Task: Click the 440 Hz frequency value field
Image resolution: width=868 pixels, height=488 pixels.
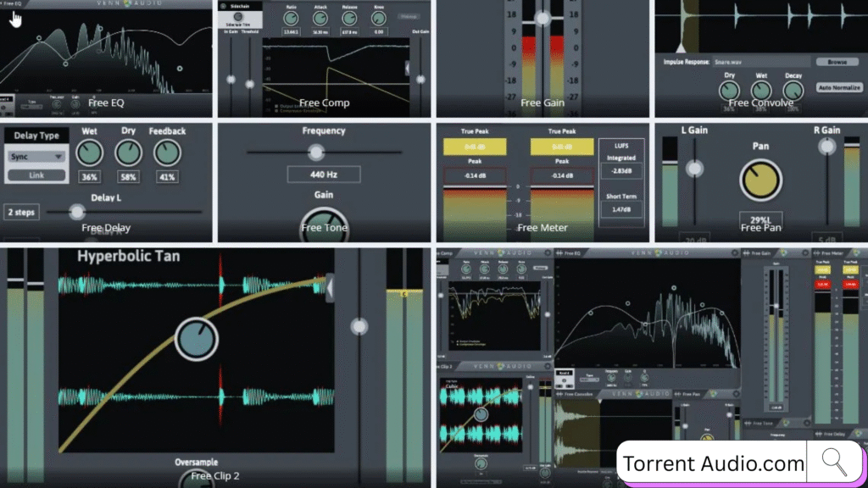Action: [323, 174]
